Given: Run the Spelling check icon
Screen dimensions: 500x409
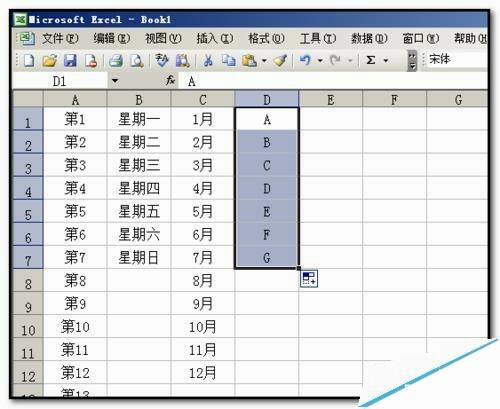Looking at the screenshot, I should tap(162, 60).
